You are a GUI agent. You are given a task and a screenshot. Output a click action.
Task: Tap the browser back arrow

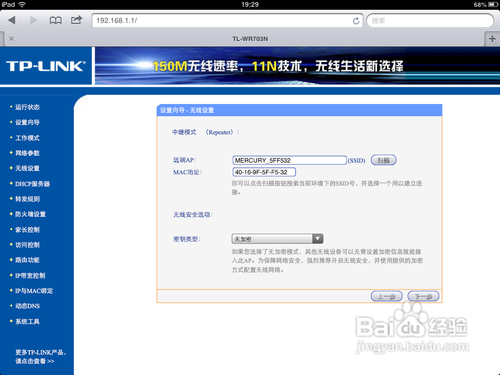12,20
